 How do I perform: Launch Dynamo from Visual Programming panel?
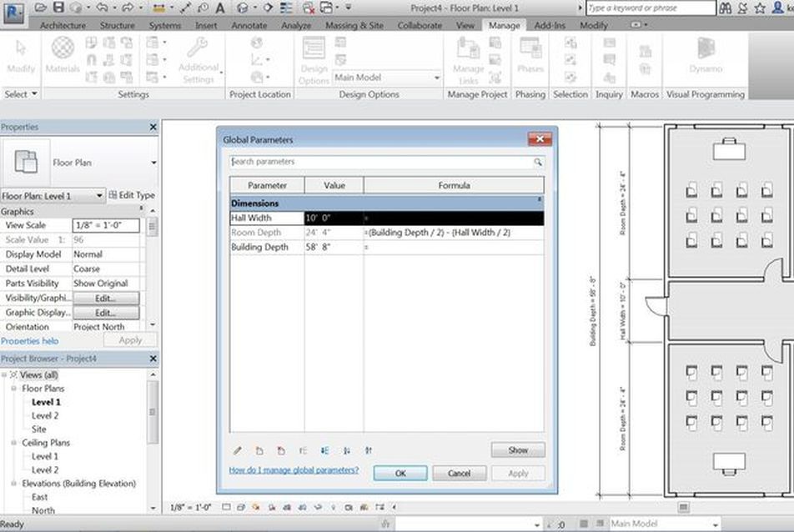(x=706, y=55)
